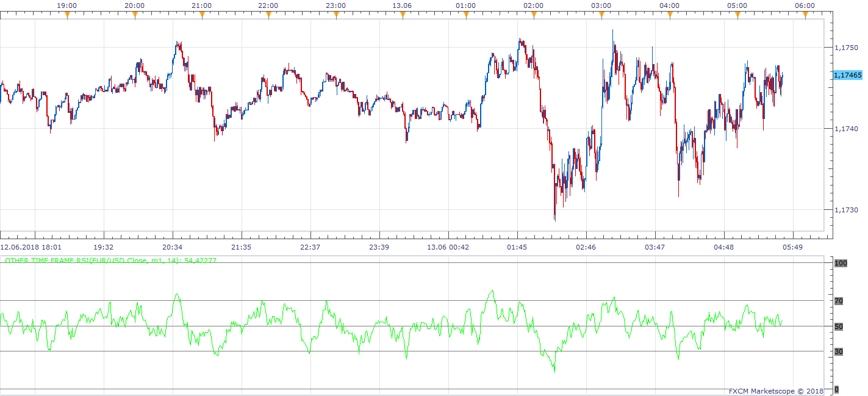Click the RSI level 70 label

tap(839, 301)
